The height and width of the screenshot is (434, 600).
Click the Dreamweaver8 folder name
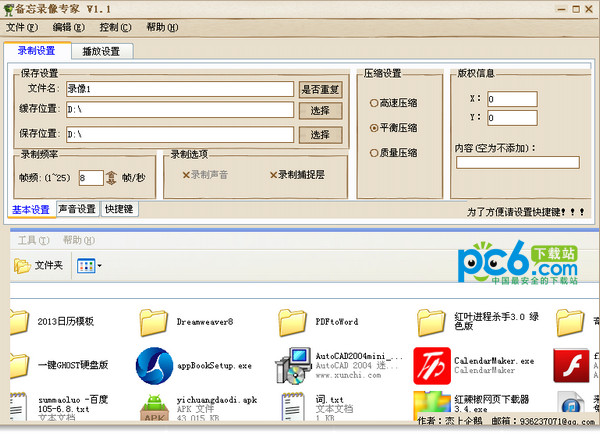[x=205, y=322]
